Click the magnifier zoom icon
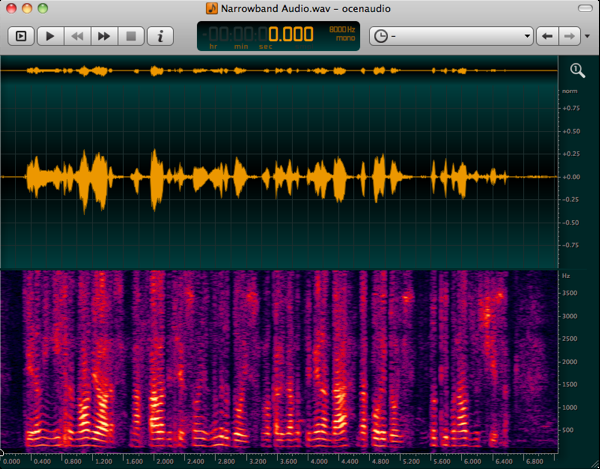This screenshot has height=469, width=600. tap(578, 70)
